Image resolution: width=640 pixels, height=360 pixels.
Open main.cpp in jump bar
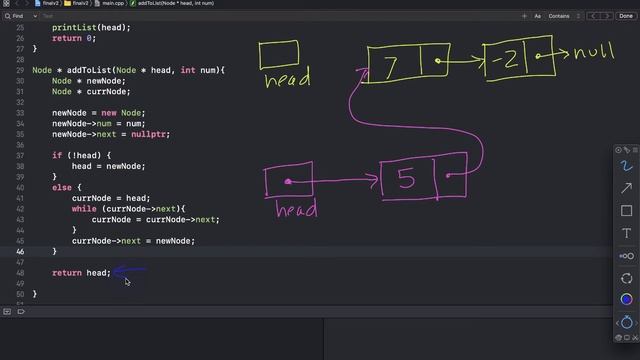tap(109, 3)
